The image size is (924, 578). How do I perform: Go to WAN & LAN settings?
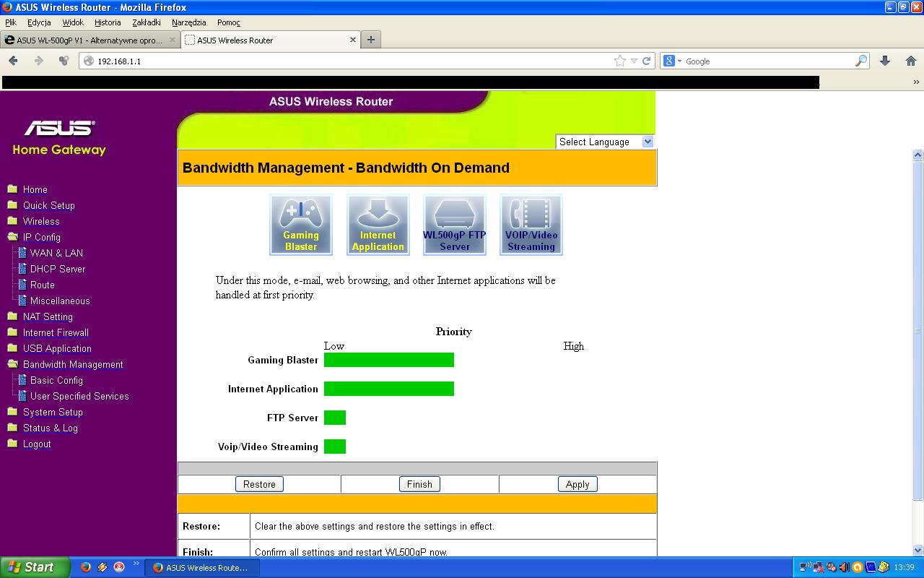coord(56,253)
